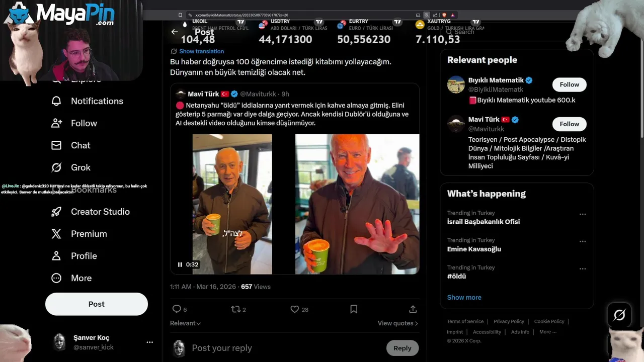The image size is (644, 362).
Task: Click the reply comment icon on the post
Action: (x=177, y=309)
